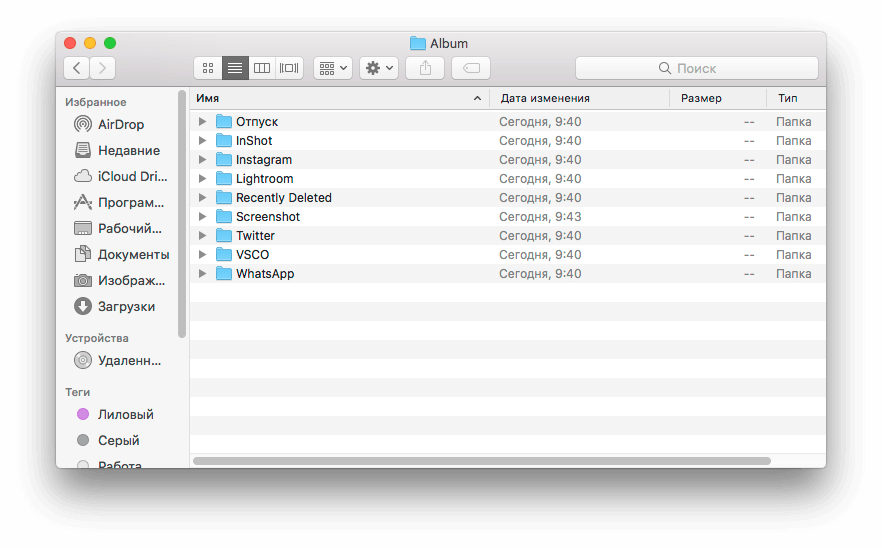Click the Теги sidebar heading
Screen dimensions: 882x548
78,392
